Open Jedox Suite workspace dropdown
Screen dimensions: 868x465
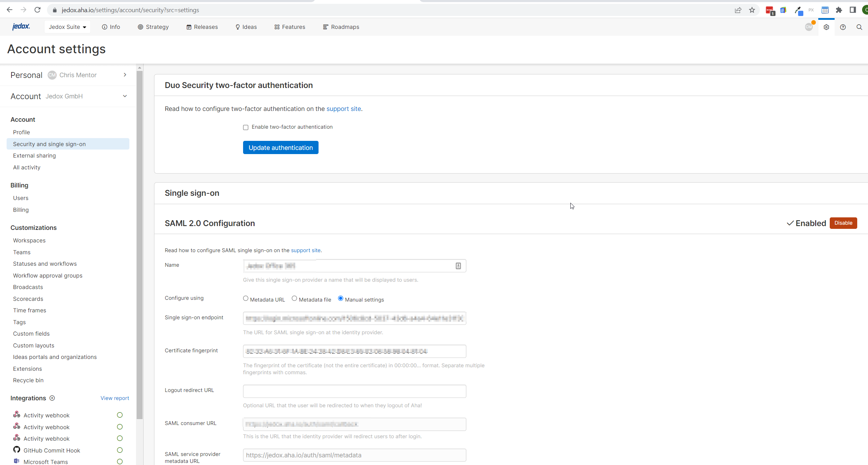(x=67, y=27)
